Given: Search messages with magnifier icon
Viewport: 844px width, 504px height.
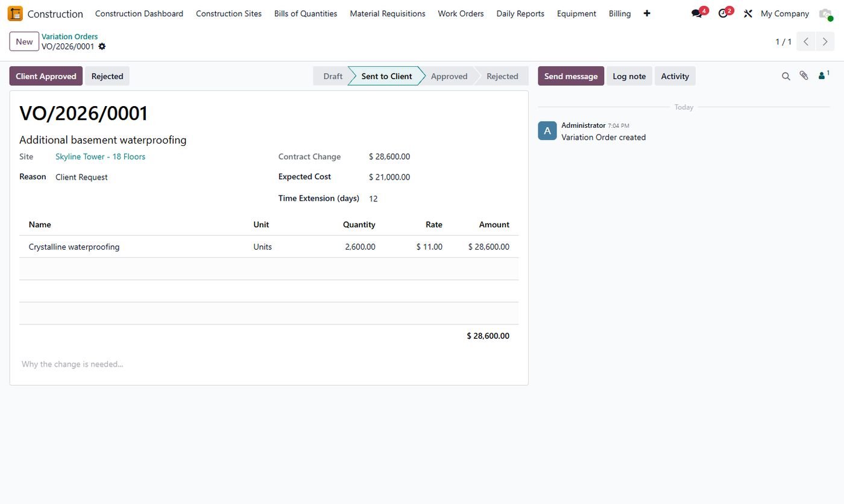Looking at the screenshot, I should (x=786, y=76).
